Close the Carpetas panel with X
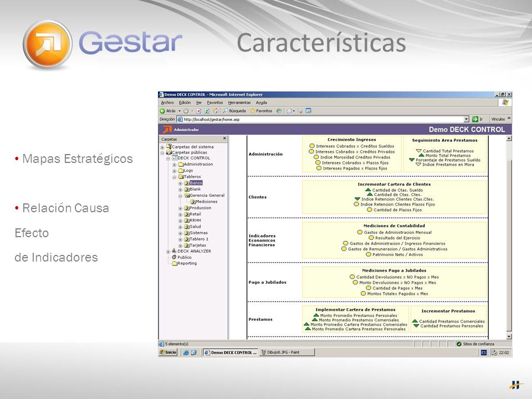532x399 pixels. 224,139
